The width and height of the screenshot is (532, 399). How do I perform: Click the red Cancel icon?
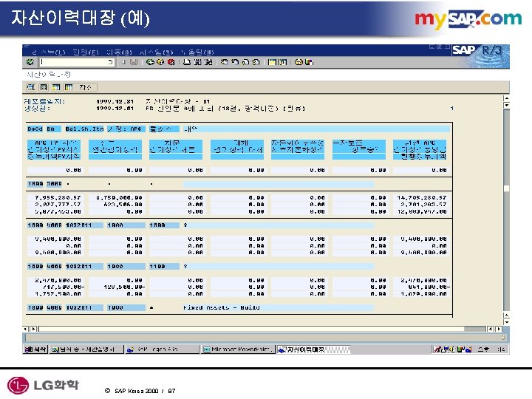(171, 62)
